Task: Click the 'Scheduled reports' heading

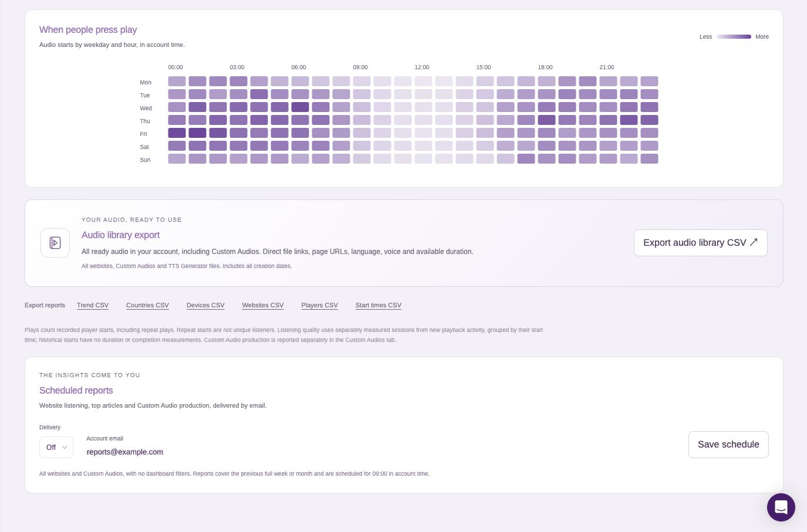Action: tap(76, 391)
